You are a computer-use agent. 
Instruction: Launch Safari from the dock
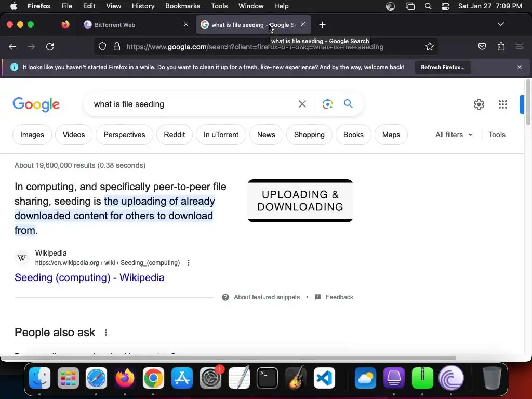click(x=96, y=378)
